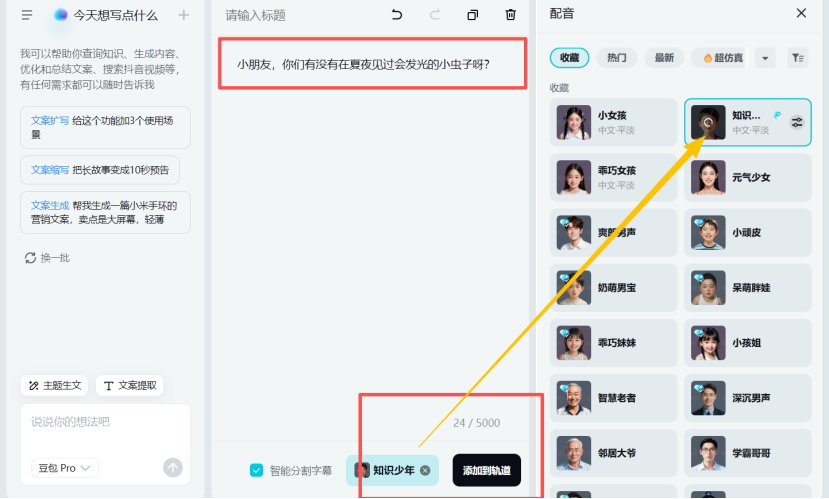The image size is (829, 499).
Task: Click the 知识少年 voice chip
Action: click(x=392, y=470)
